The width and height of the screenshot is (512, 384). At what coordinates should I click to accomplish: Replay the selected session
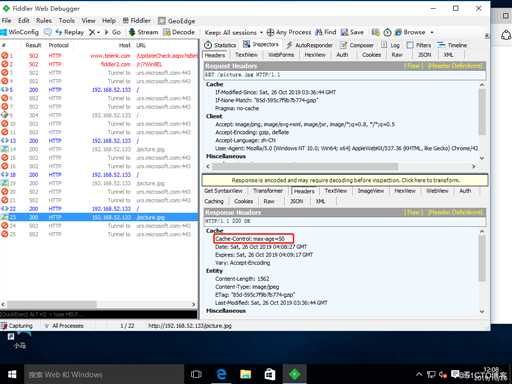point(70,32)
